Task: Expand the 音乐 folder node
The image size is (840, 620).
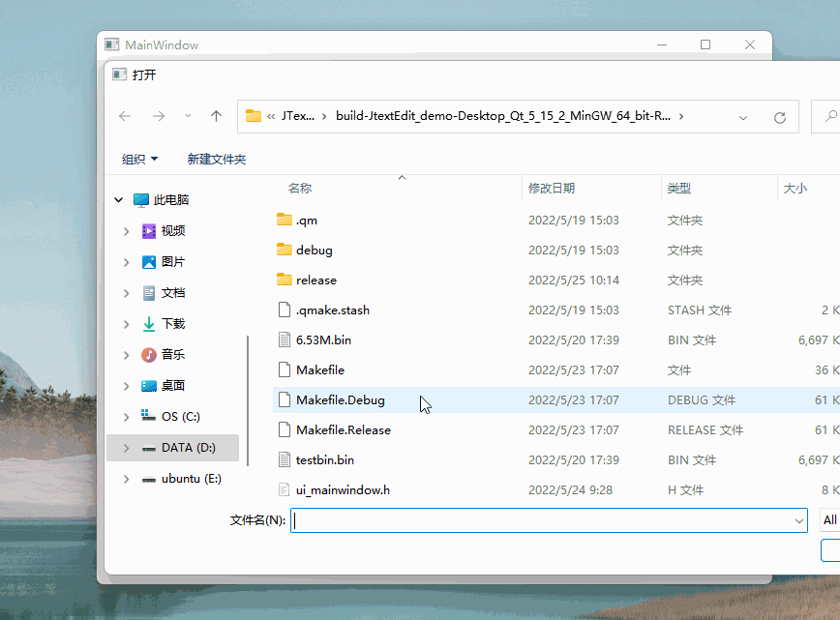Action: click(127, 355)
